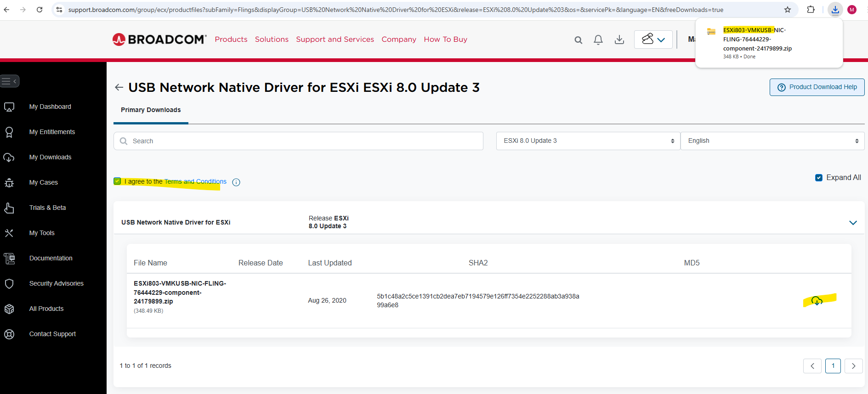Screen dimensions: 868x394
Task: Open site information icon in address bar
Action: [59, 10]
